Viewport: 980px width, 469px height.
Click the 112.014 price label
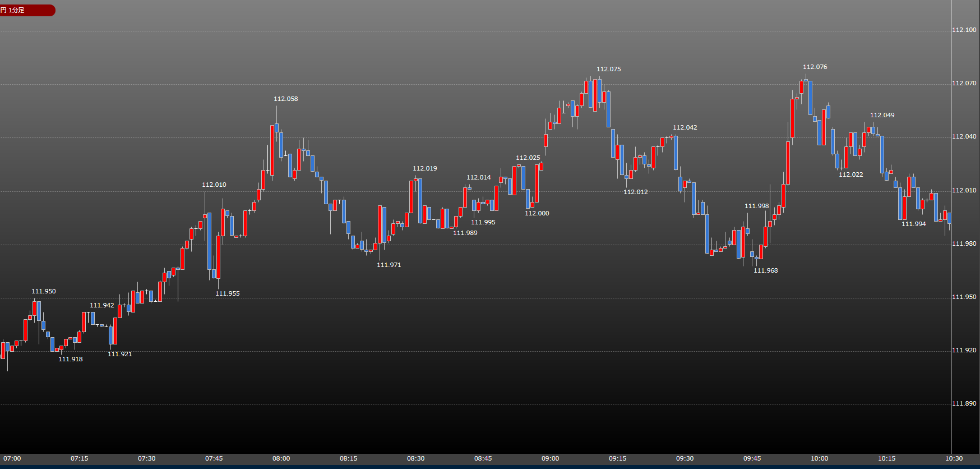click(479, 177)
